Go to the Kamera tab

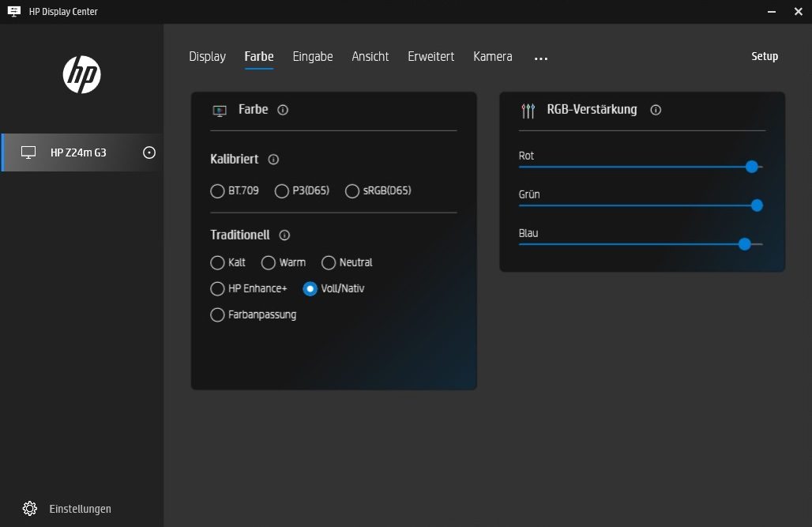click(492, 57)
